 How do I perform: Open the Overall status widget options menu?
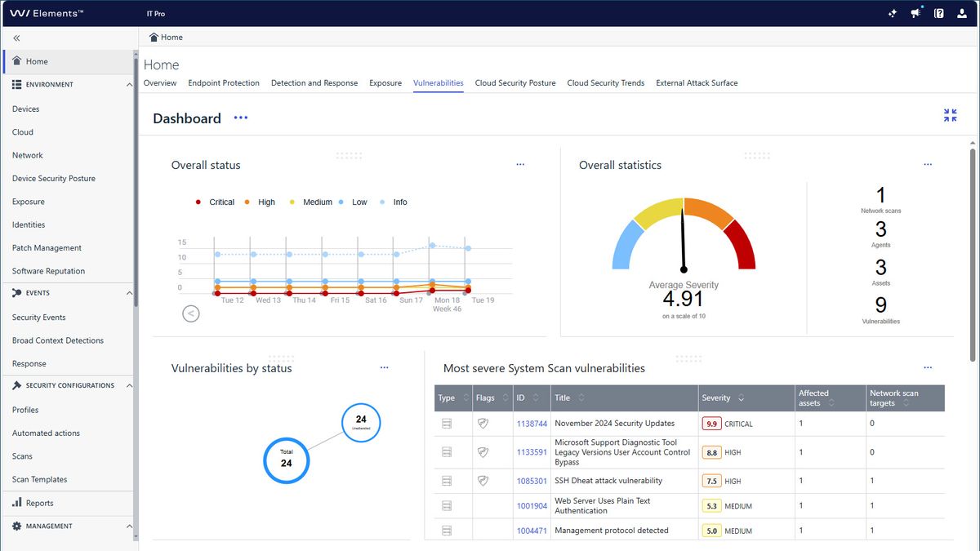(x=520, y=164)
